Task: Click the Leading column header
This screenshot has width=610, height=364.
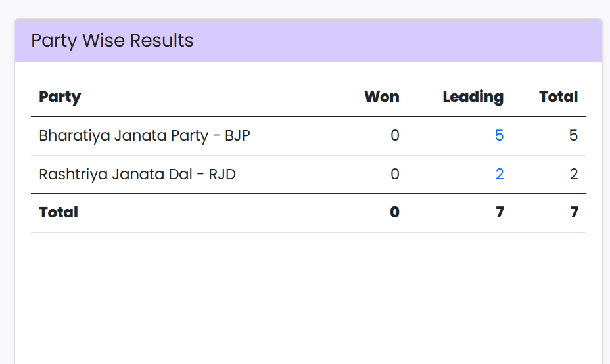Action: coord(473,97)
